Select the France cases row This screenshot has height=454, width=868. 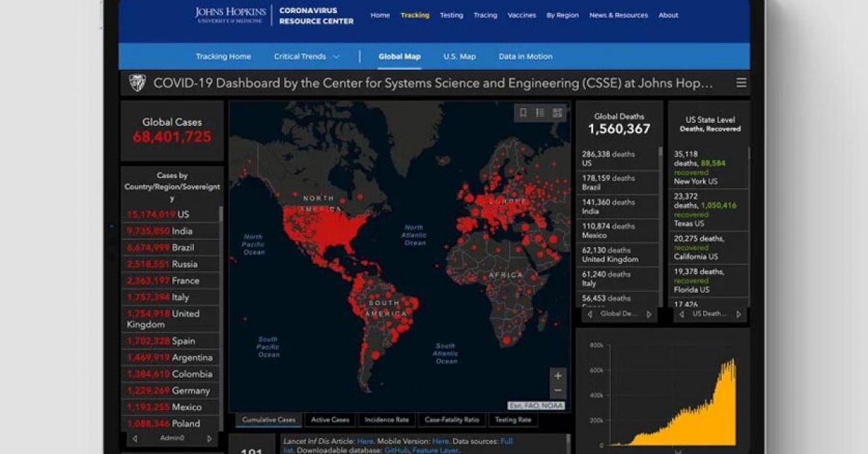[x=171, y=280]
